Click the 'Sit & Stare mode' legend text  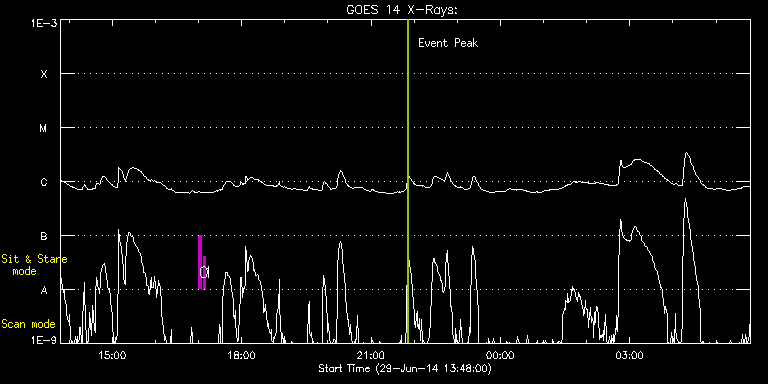34,265
